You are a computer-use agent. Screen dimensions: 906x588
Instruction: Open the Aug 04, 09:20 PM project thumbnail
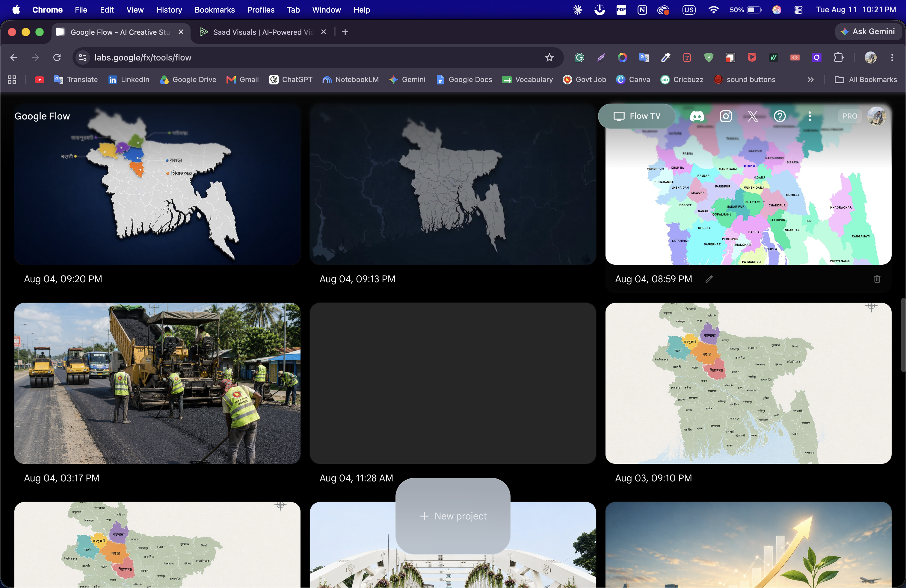[157, 184]
